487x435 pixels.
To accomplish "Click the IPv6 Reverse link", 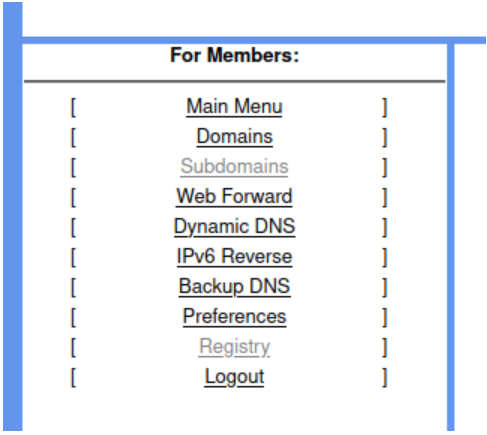I will tap(234, 257).
